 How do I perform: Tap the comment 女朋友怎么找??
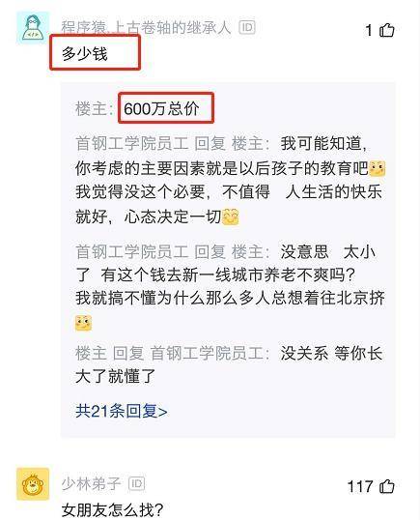tap(112, 509)
